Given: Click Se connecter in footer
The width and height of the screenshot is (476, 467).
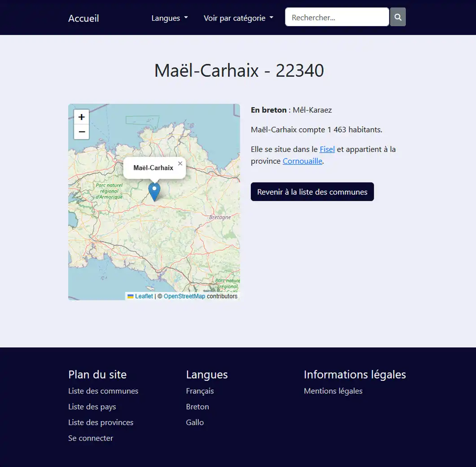Looking at the screenshot, I should point(91,438).
